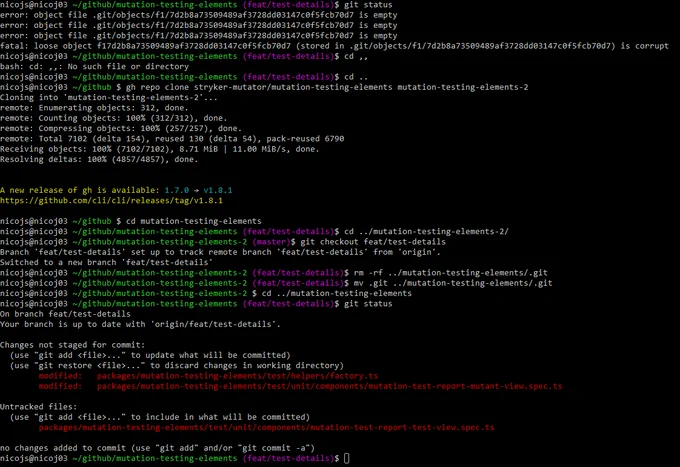This screenshot has height=467, width=680.
Task: Click the words 'is corrupt' in the fatal line
Action: click(644, 46)
